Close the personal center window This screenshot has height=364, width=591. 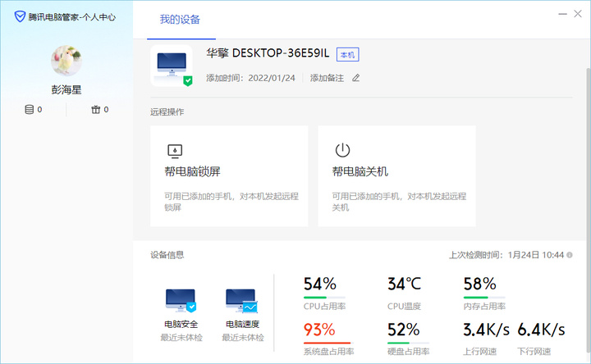(x=578, y=14)
